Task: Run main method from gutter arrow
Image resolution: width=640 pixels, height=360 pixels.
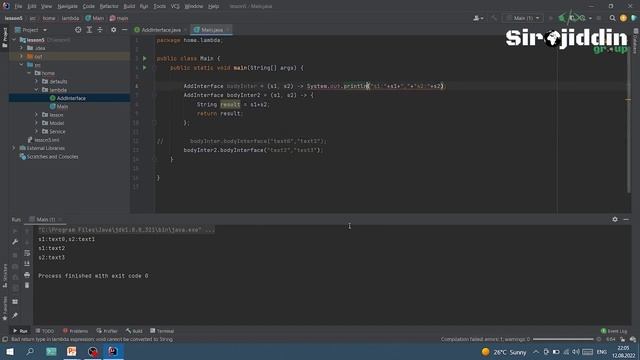Action: coord(144,68)
